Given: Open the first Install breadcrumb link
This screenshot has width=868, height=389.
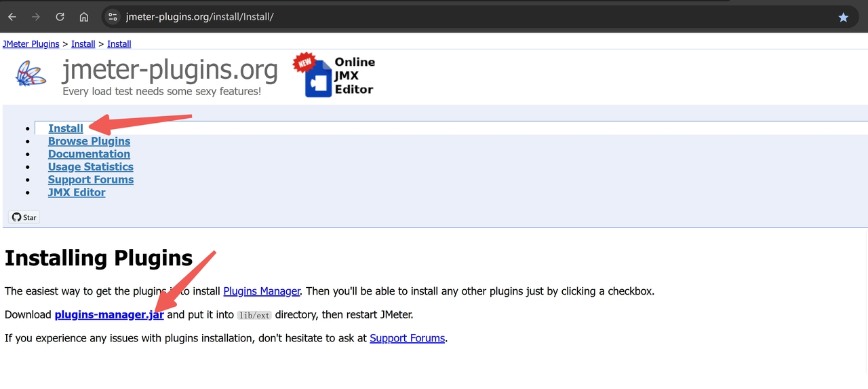Looking at the screenshot, I should point(83,44).
